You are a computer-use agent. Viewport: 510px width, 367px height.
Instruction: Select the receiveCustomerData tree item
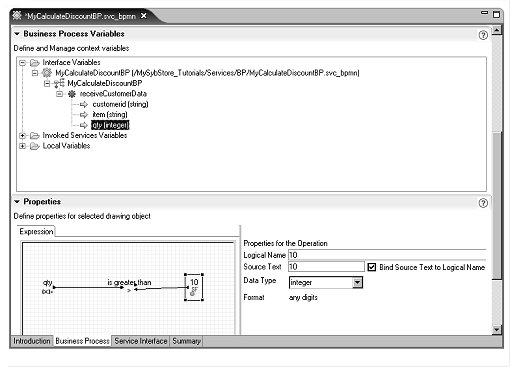113,94
